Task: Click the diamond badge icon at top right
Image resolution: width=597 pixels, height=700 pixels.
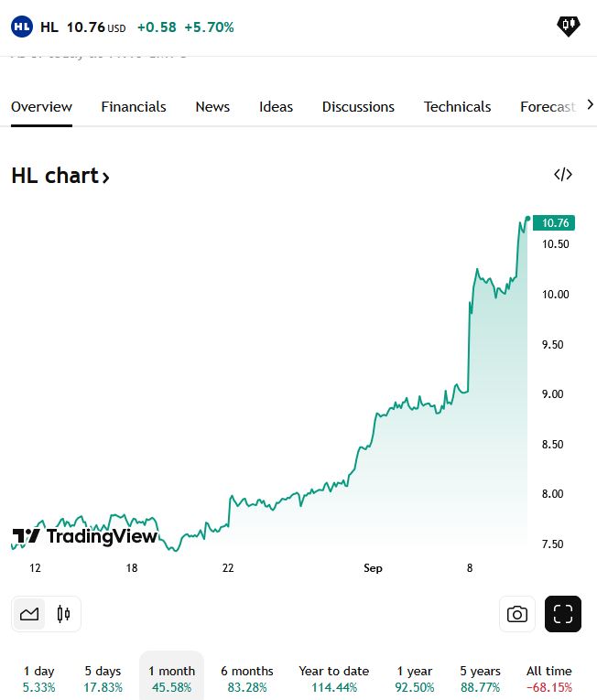Action: 568,27
